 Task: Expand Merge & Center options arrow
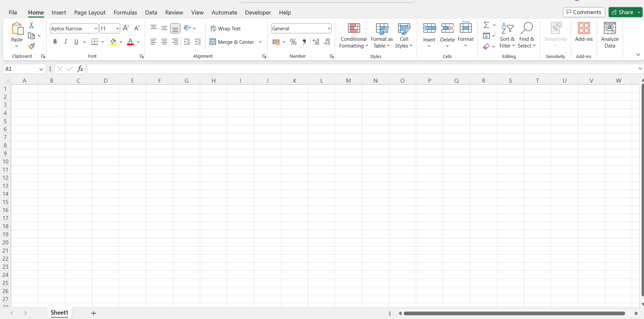click(260, 42)
